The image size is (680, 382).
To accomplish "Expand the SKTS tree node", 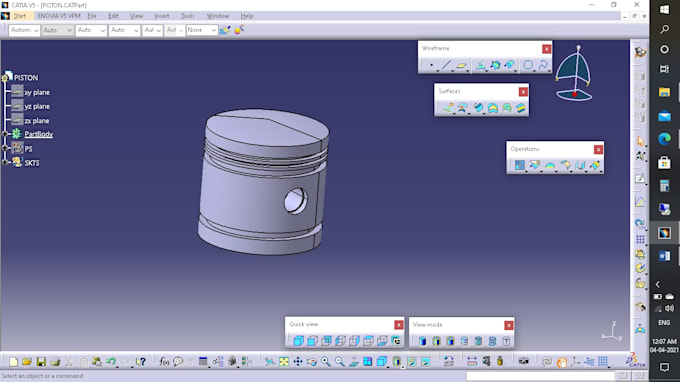I will pyautogui.click(x=5, y=162).
